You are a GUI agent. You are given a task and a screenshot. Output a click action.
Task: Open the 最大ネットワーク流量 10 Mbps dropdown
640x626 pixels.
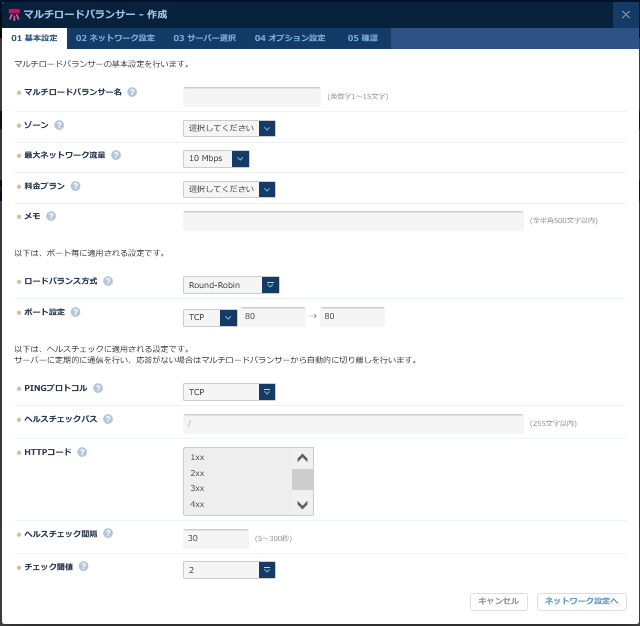(x=216, y=159)
